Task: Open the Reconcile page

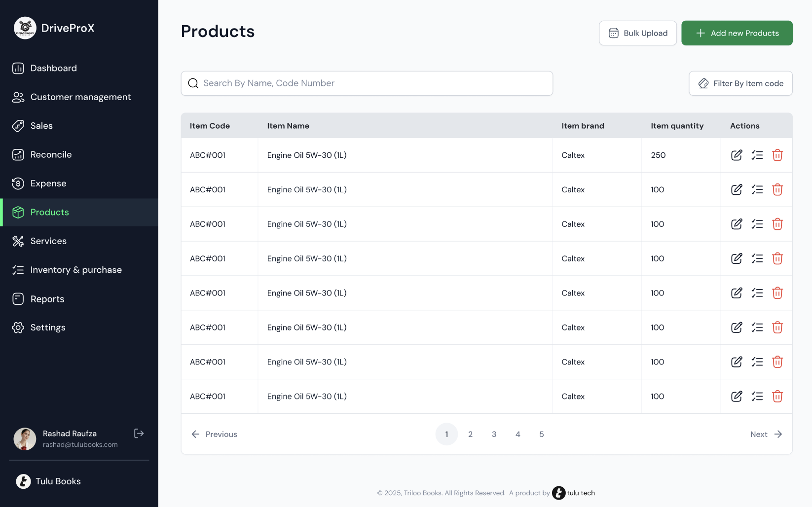Action: click(x=51, y=154)
